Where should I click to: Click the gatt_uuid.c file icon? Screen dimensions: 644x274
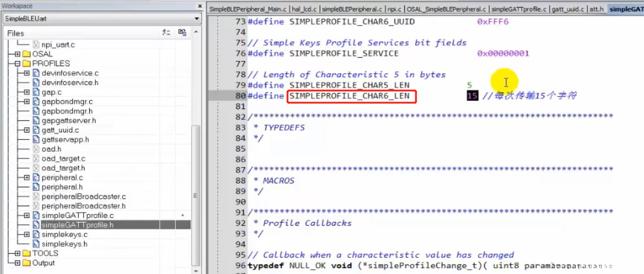36,130
